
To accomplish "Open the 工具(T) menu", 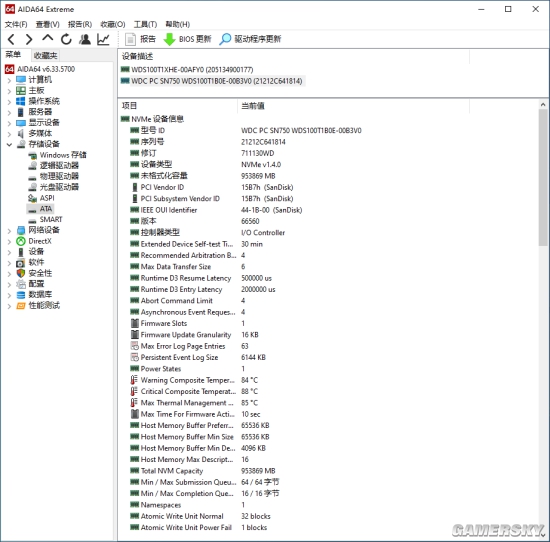I will point(145,24).
